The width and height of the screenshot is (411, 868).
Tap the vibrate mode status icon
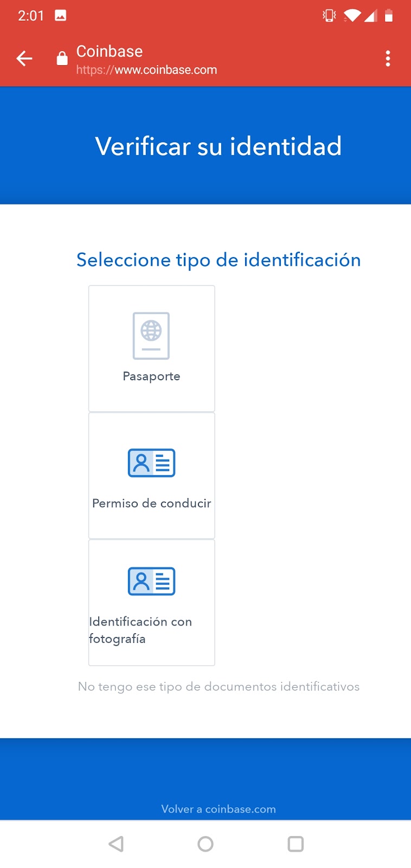click(329, 15)
